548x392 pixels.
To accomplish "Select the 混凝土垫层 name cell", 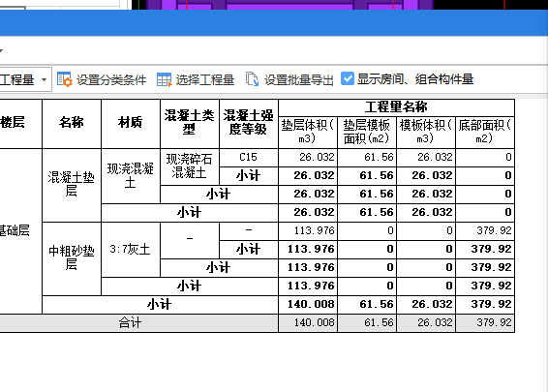I will tap(72, 185).
